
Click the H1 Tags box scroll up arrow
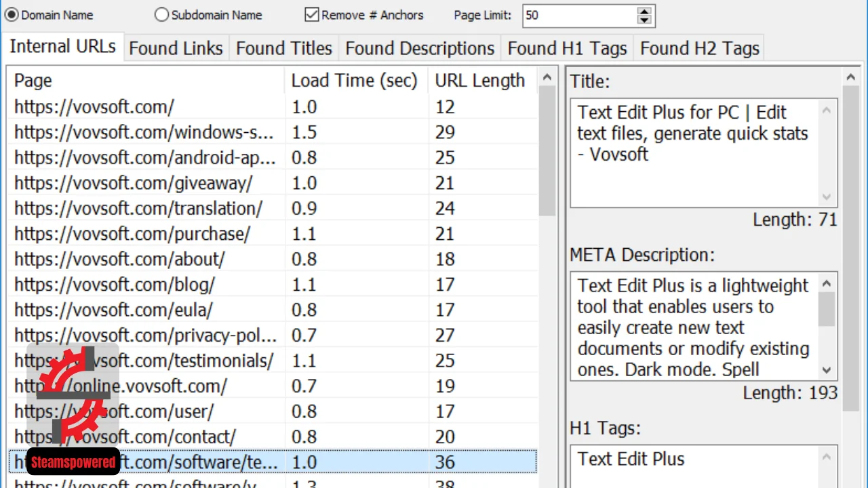[827, 456]
